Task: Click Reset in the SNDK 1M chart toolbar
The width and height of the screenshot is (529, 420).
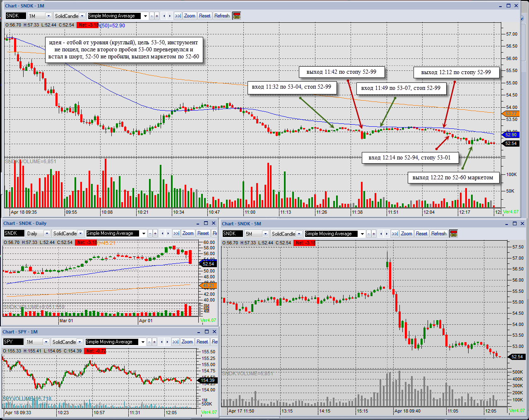Action: (x=205, y=16)
